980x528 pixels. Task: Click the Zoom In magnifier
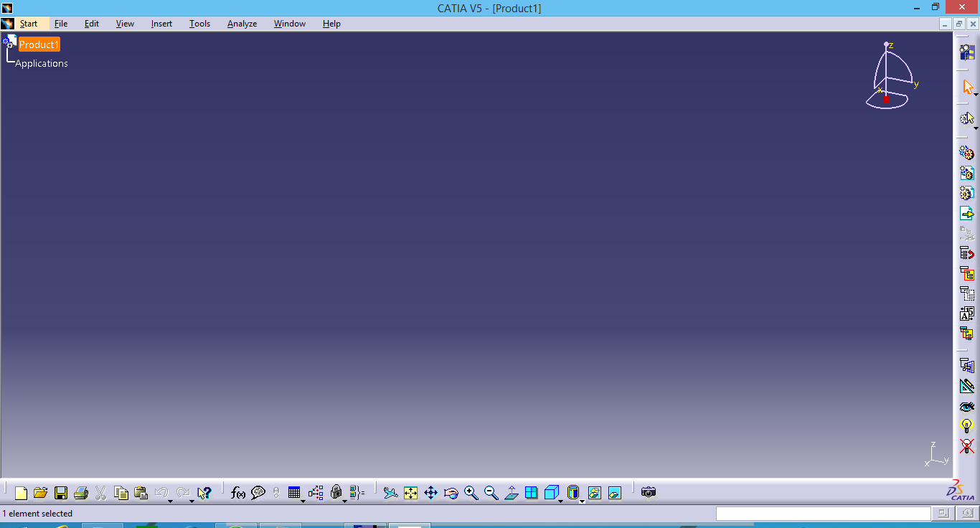coord(471,493)
